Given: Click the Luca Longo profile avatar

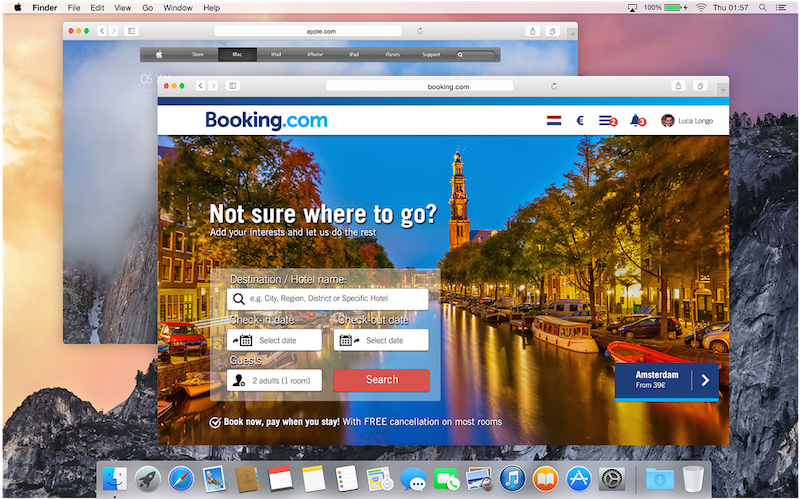Looking at the screenshot, I should point(668,121).
